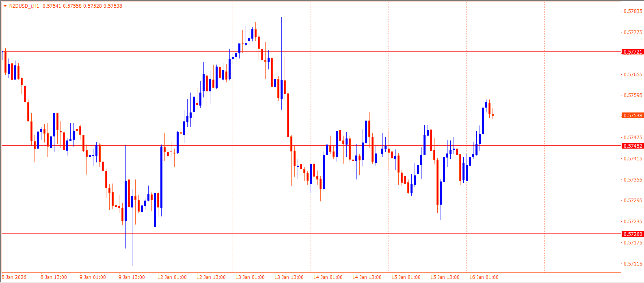Click the 0.57475 price scale value
644x283 pixels.
tap(633, 138)
